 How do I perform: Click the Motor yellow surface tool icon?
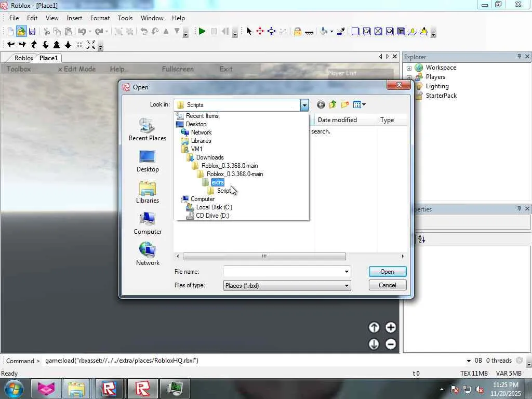click(x=424, y=32)
